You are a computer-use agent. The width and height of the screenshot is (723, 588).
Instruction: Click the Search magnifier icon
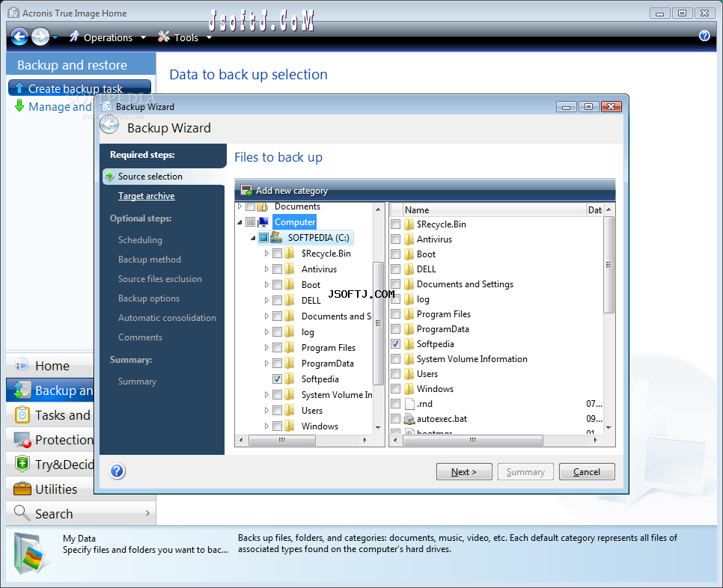tap(22, 512)
